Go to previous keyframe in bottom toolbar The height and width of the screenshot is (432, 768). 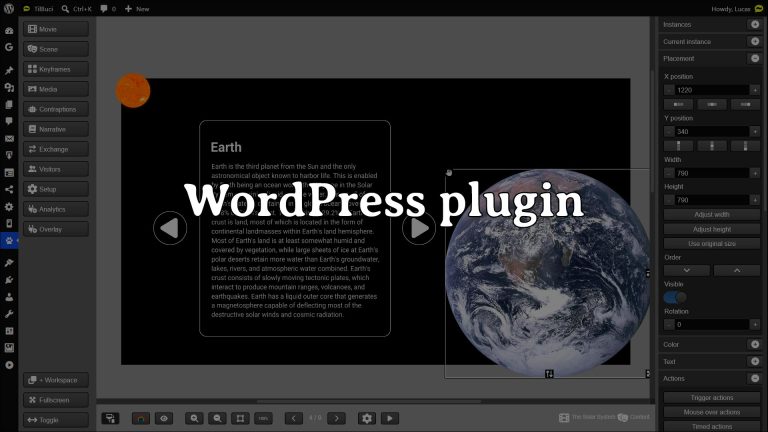[294, 418]
